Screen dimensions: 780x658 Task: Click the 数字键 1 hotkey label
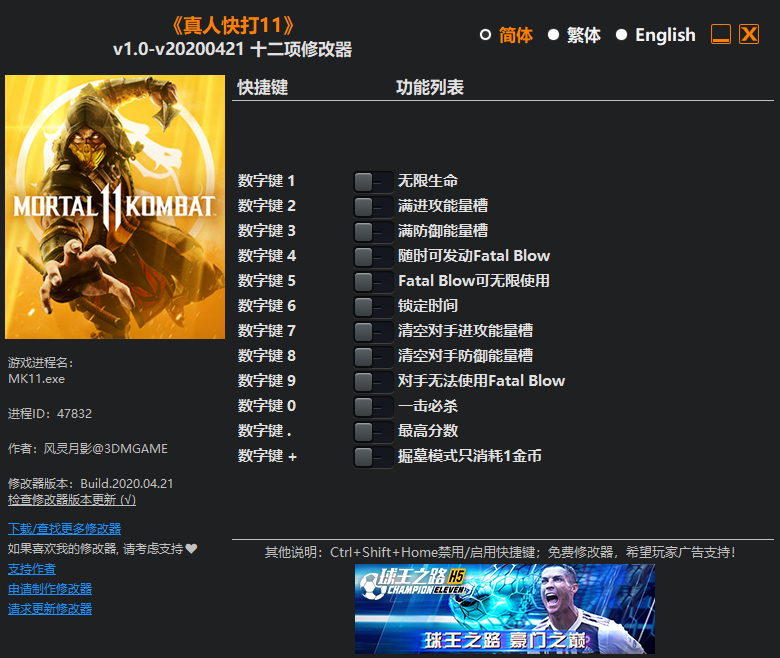[267, 181]
